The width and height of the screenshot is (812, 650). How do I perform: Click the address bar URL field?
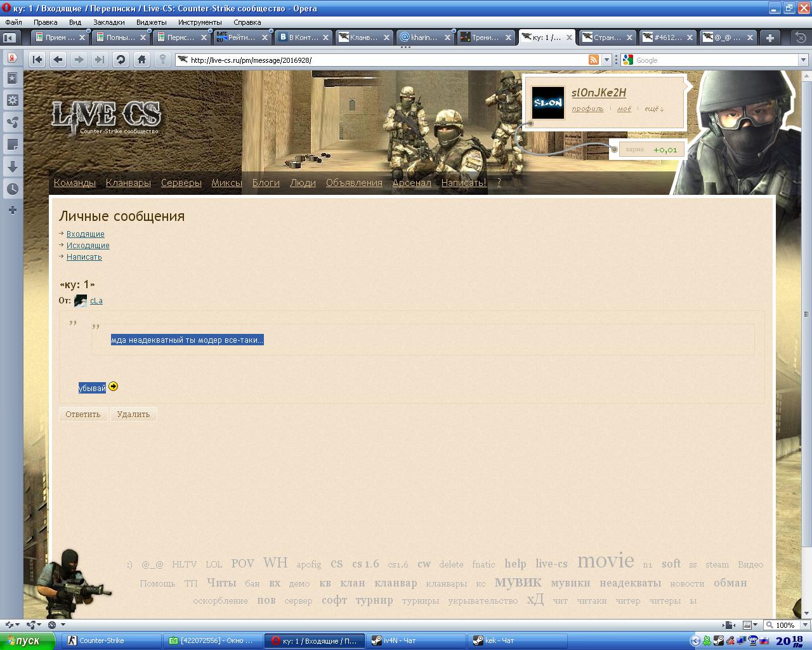(387, 60)
